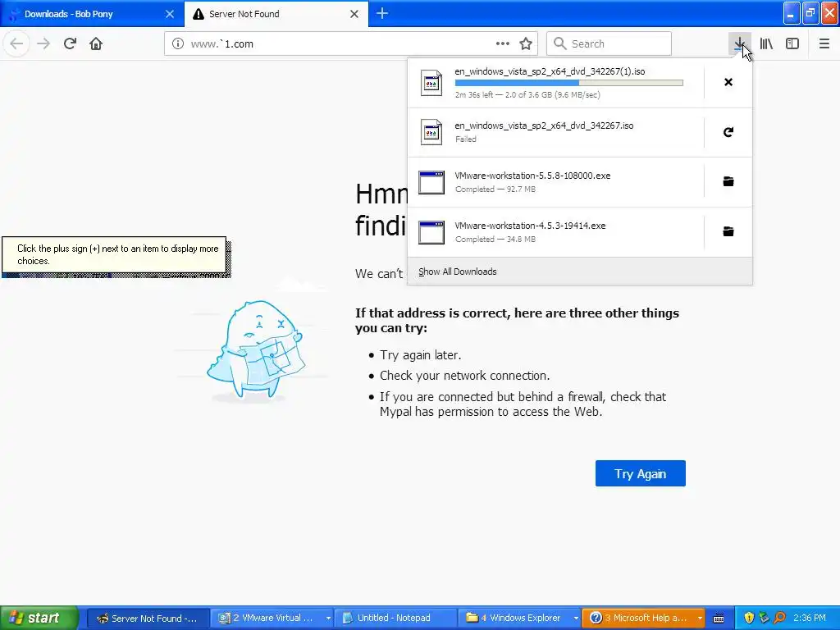This screenshot has height=630, width=840.
Task: Open Untitled - Notepad from taskbar
Action: (395, 619)
